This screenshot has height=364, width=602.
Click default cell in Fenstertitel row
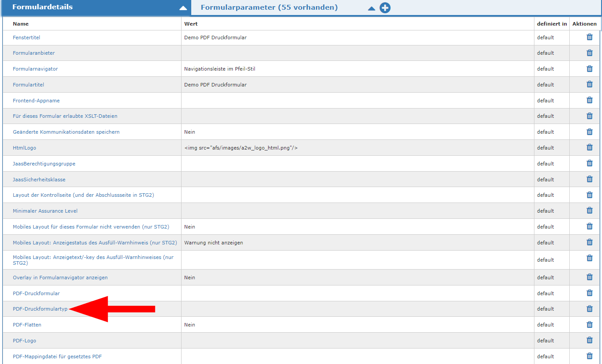[545, 38]
